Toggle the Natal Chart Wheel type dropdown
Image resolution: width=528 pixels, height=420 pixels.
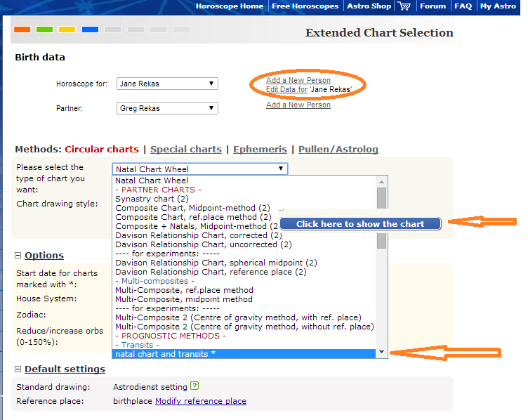(200, 169)
